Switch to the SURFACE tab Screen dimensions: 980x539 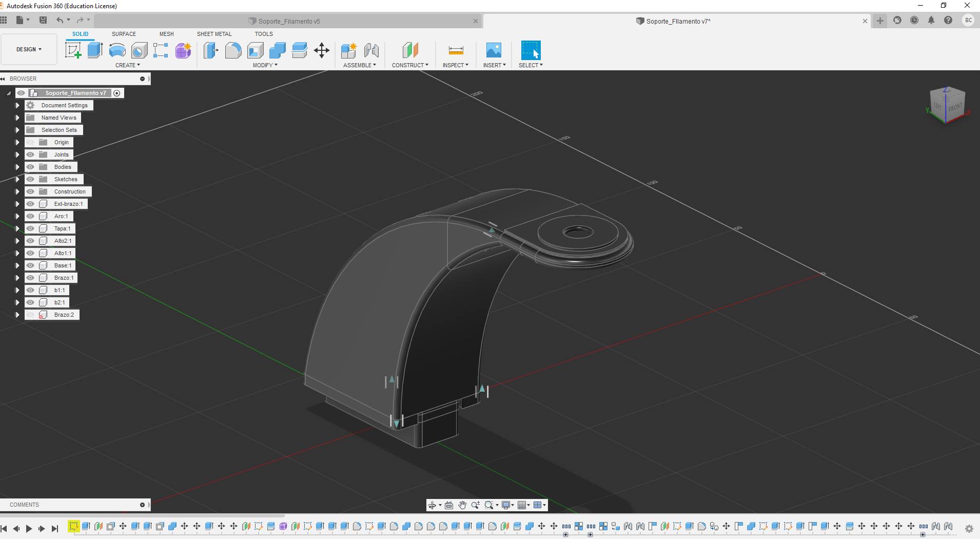pyautogui.click(x=124, y=34)
